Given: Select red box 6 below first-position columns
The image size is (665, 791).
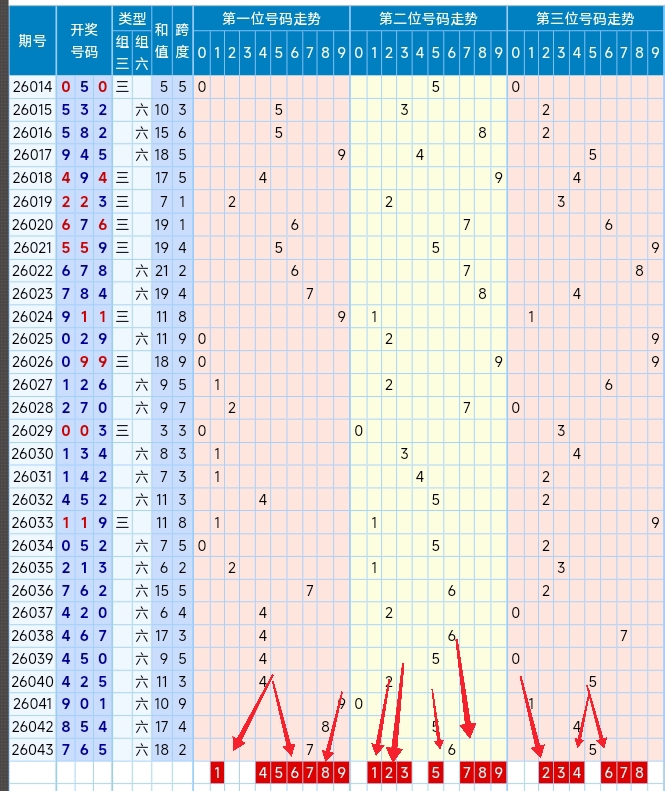Looking at the screenshot, I should (x=295, y=772).
